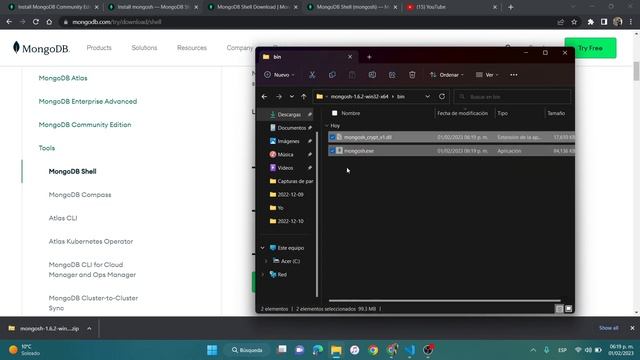This screenshot has width=640, height=360.
Task: Switch to large icons view in status bar
Action: 569,309
